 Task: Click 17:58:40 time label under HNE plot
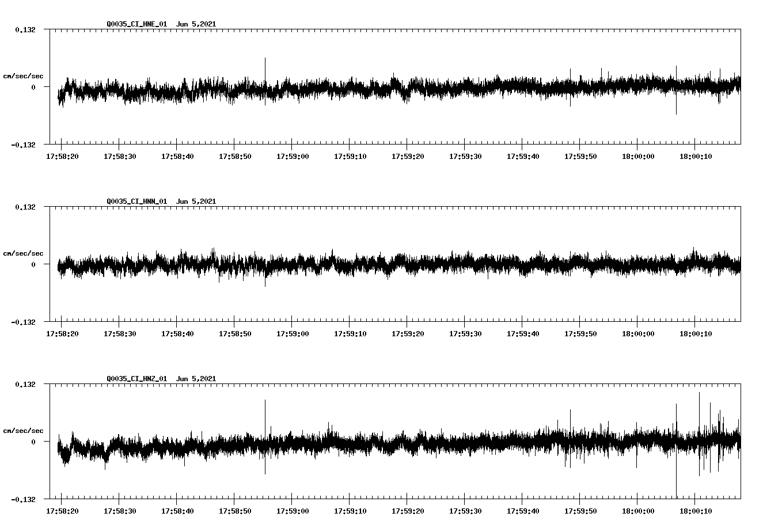point(177,156)
